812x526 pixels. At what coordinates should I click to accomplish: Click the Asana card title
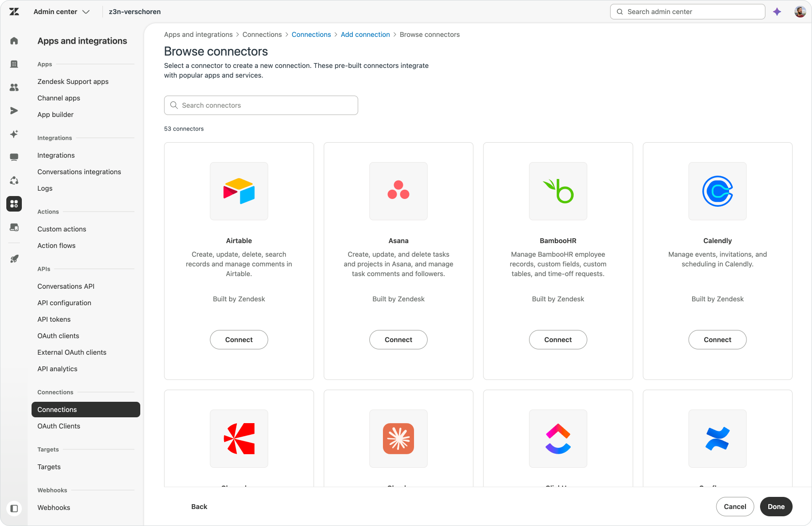pos(398,241)
